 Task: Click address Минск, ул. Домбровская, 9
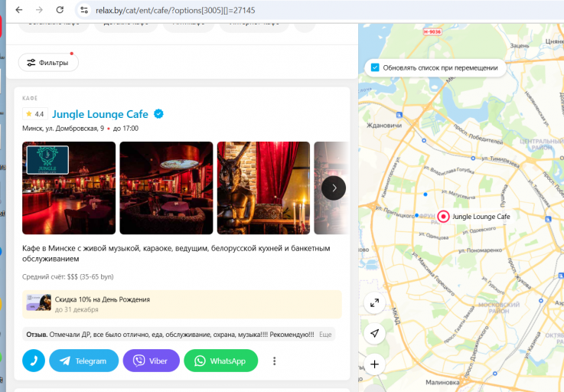63,129
